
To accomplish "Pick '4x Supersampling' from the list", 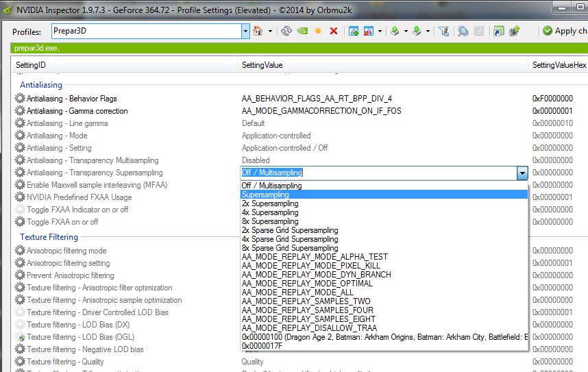I will [x=384, y=212].
